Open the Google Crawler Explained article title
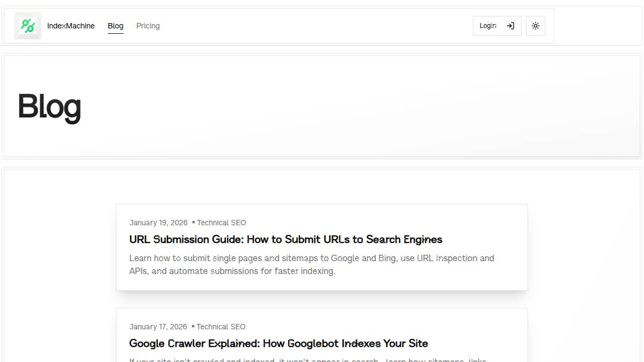 click(279, 343)
